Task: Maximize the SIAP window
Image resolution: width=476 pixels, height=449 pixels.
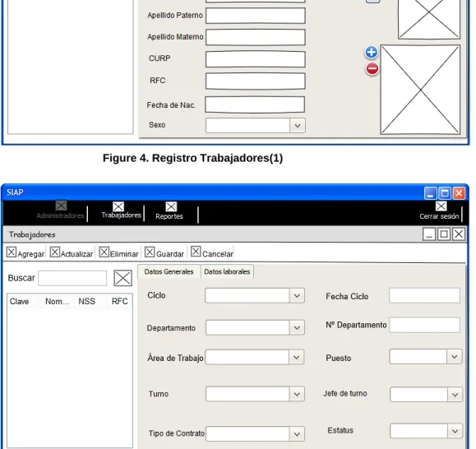Action: (445, 193)
